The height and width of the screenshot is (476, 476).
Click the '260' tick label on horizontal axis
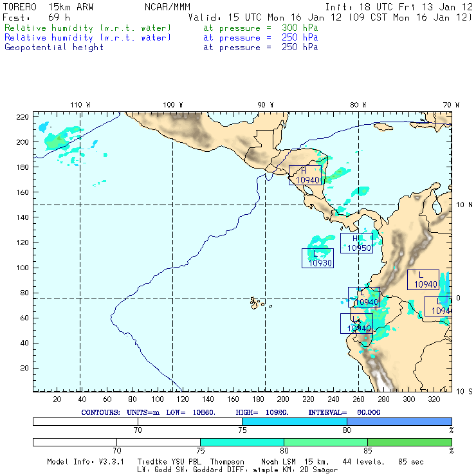pos(358,399)
